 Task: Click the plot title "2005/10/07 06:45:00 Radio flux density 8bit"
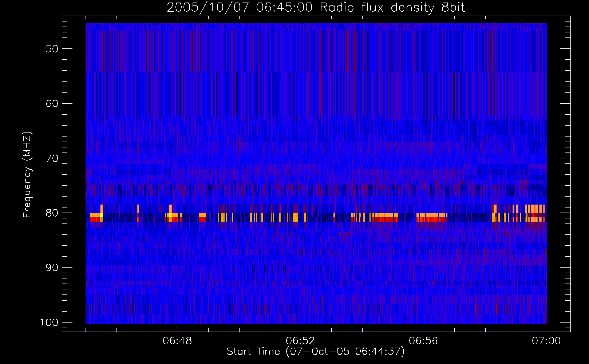click(316, 7)
